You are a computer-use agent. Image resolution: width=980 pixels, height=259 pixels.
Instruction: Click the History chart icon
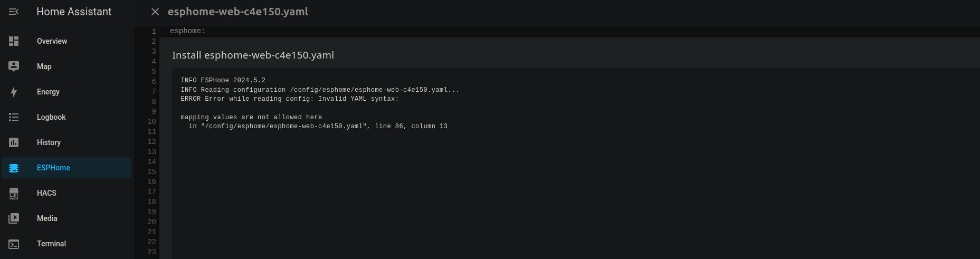tap(14, 142)
